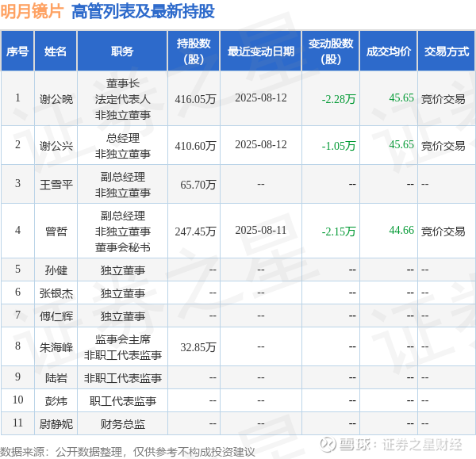Click the change amount -2.15万
Viewport: 476px width, 459px height.
click(x=339, y=231)
